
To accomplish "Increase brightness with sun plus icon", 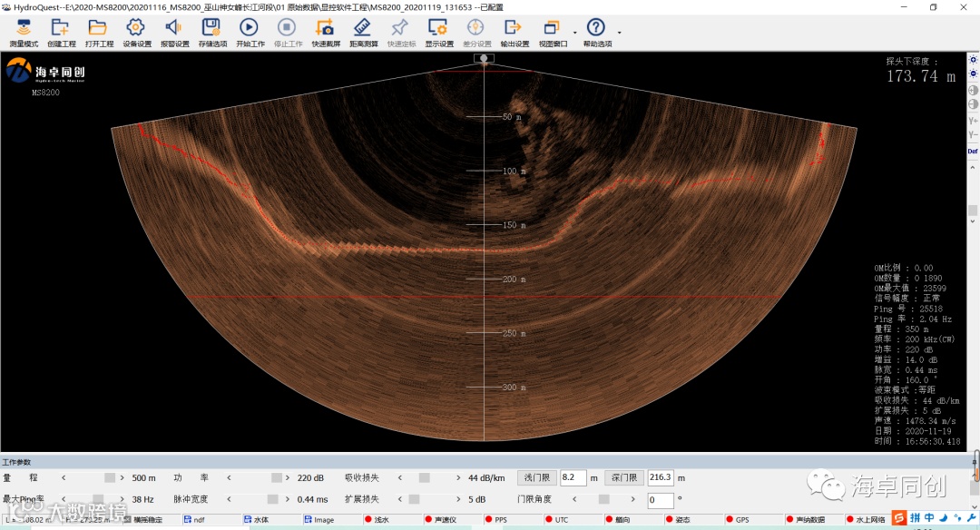I will coord(973,60).
